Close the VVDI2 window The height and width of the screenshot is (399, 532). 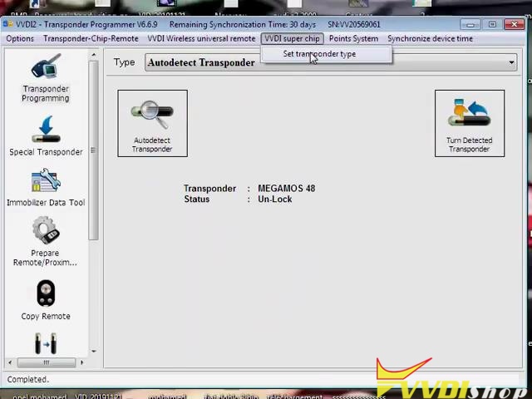click(x=515, y=24)
